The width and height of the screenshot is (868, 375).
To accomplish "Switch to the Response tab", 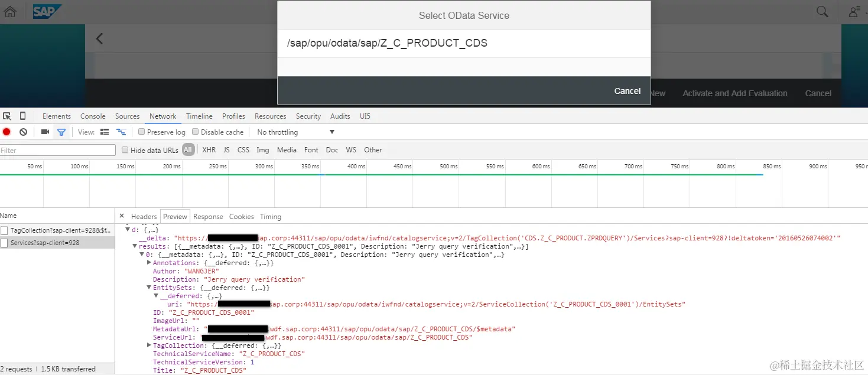I will click(x=208, y=217).
